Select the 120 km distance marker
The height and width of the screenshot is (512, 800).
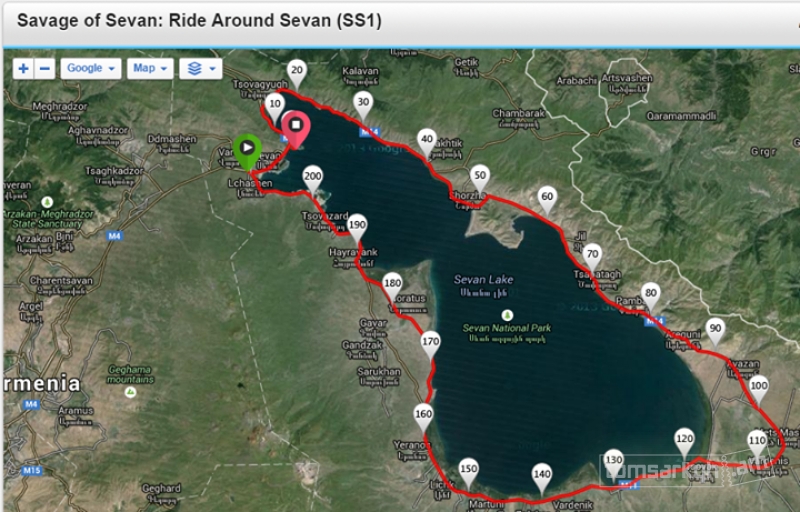tap(684, 438)
